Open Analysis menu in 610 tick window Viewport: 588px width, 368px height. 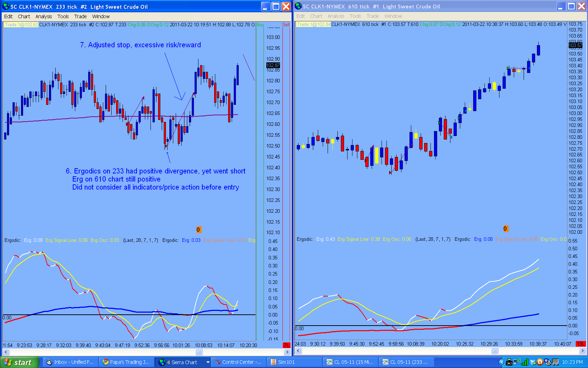(336, 16)
